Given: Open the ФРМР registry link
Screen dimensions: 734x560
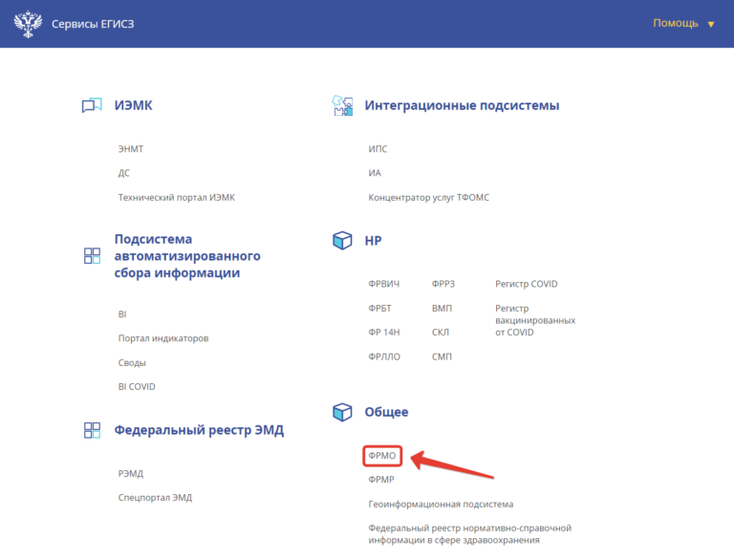Looking at the screenshot, I should point(381,480).
